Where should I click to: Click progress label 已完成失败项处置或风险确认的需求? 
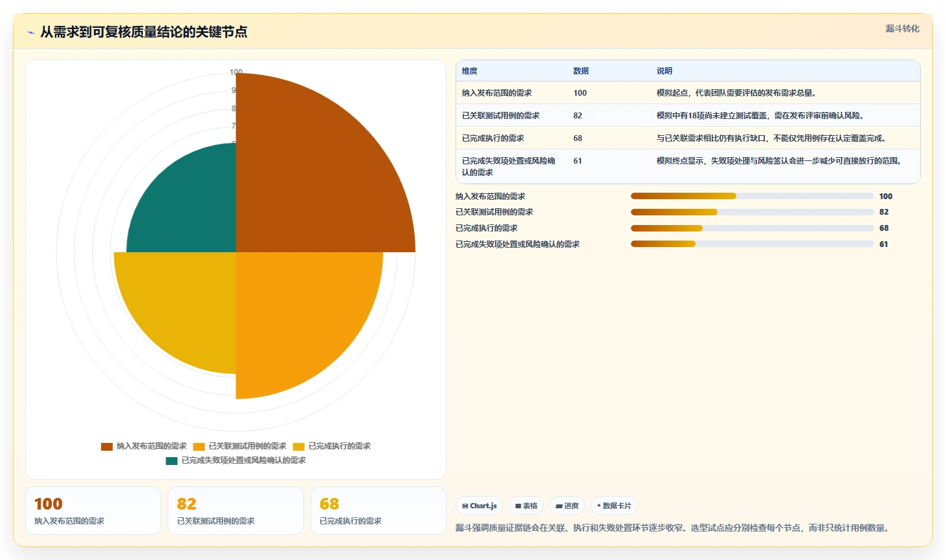click(x=518, y=244)
